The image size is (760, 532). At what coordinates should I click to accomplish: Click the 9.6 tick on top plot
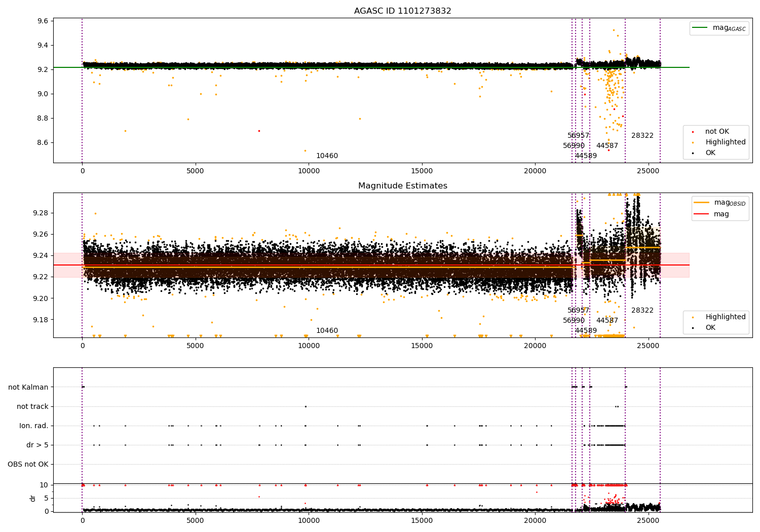pos(43,21)
